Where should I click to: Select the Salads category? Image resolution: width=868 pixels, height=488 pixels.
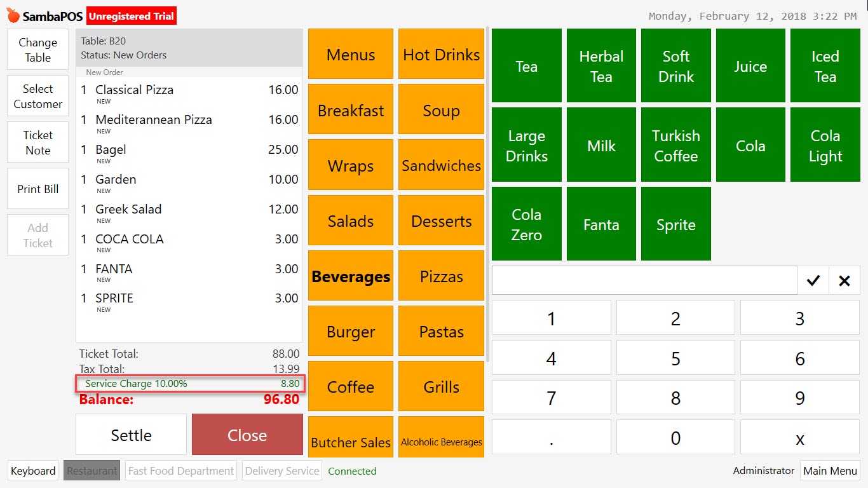[x=351, y=221]
